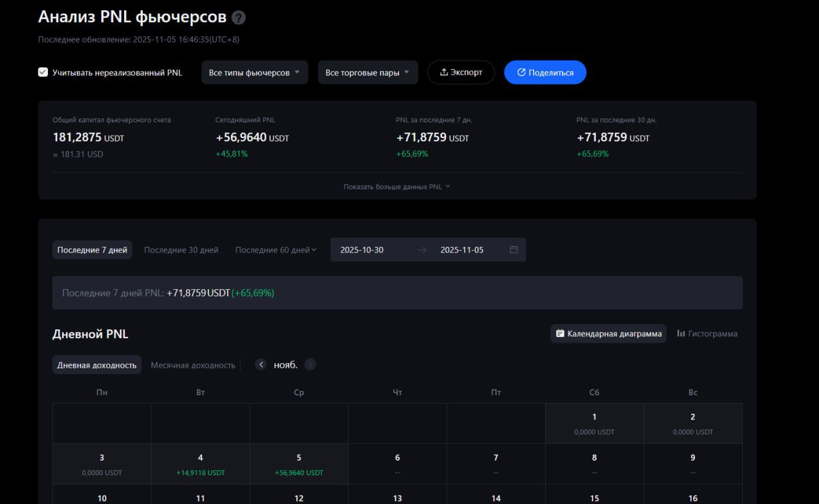Click the PNL за последние 30 дн. label

coord(616,120)
